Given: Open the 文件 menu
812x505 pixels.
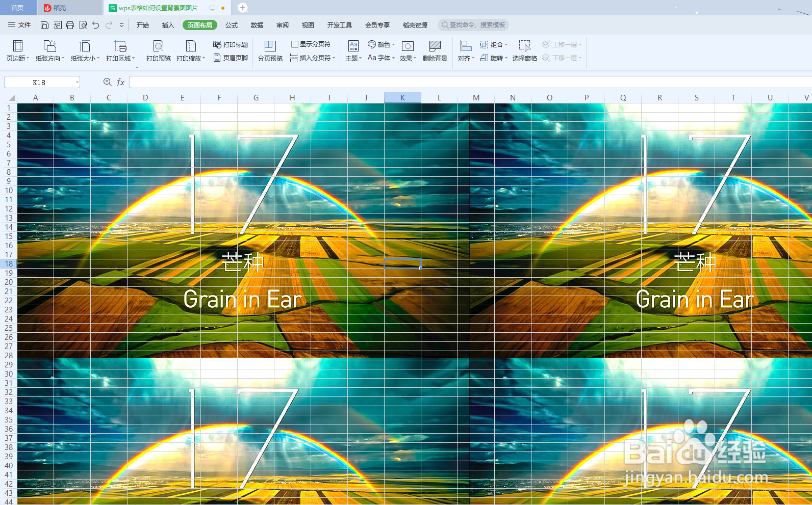Looking at the screenshot, I should point(19,25).
